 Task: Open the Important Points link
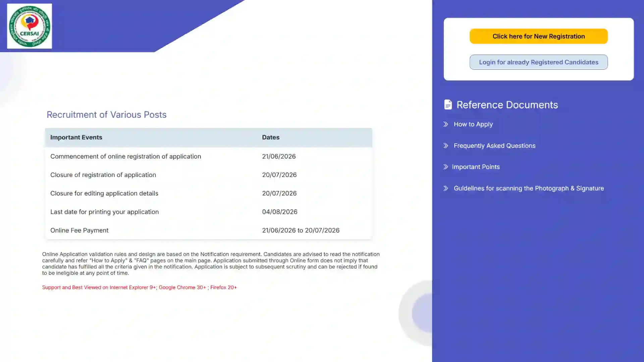[476, 167]
